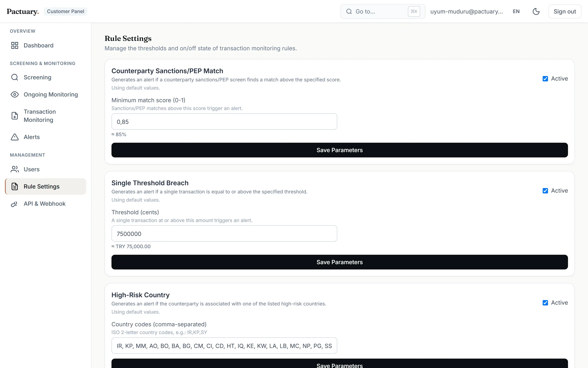The image size is (588, 368).
Task: Click the OVERVIEW section header
Action: pos(23,31)
